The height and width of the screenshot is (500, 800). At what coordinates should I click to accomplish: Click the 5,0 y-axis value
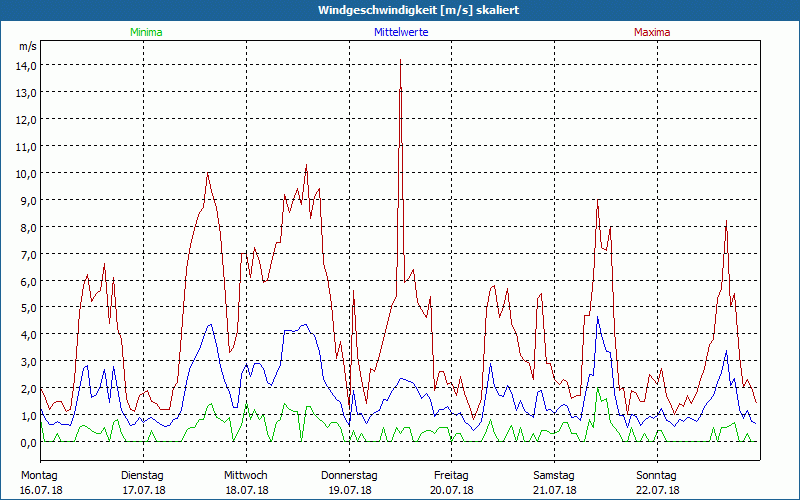point(29,308)
